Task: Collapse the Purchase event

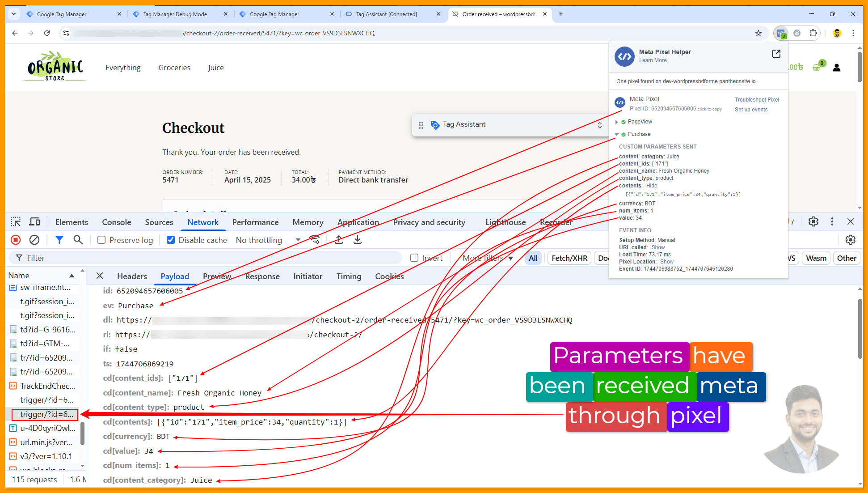Action: coord(617,135)
